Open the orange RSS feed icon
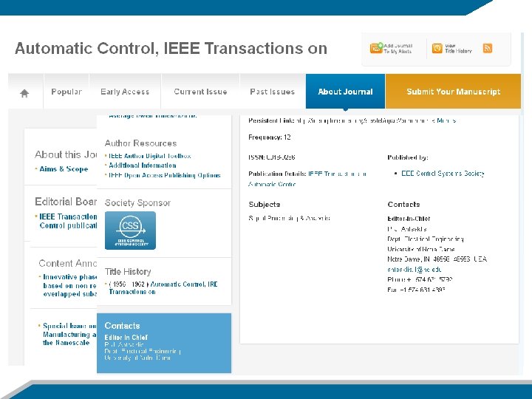The width and height of the screenshot is (532, 399). [488, 48]
